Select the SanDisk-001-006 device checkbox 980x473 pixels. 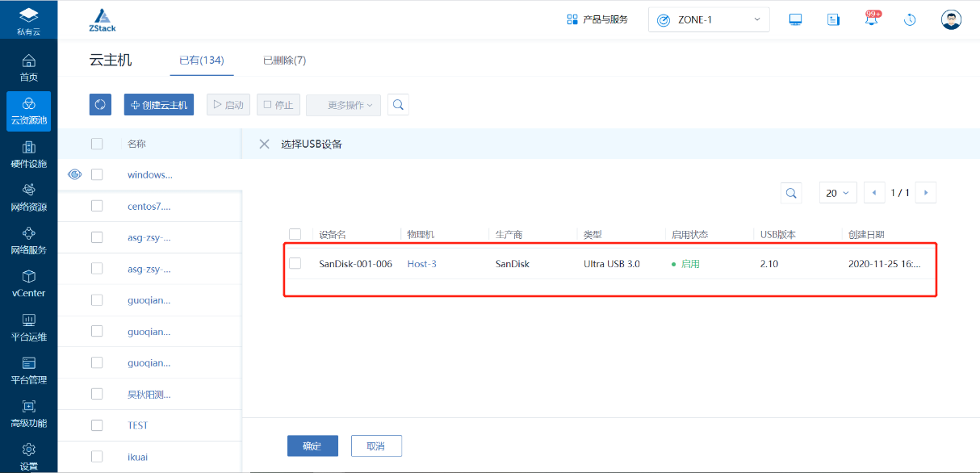pos(295,264)
